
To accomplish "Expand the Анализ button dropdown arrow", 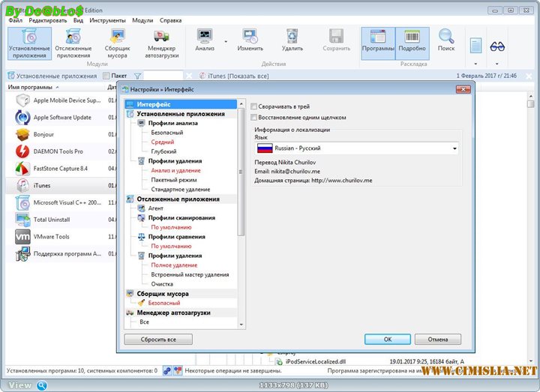I will [226, 42].
